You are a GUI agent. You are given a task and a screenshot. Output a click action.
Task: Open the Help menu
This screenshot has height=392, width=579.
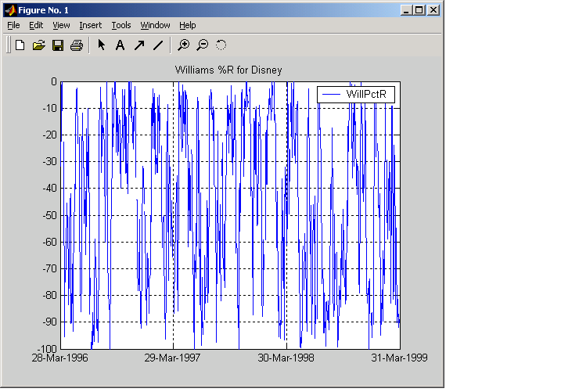coord(188,25)
